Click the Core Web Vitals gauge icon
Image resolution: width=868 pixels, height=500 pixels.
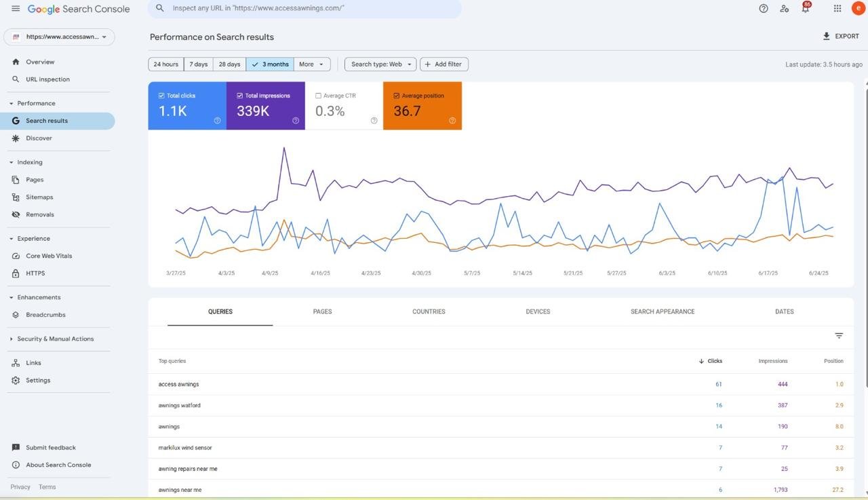(x=16, y=256)
